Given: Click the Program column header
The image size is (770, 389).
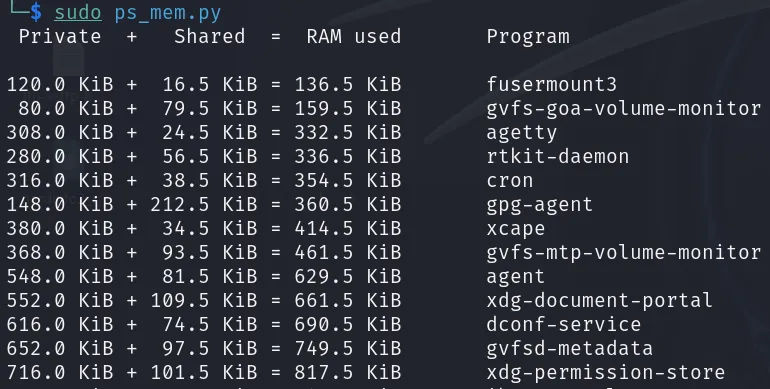Looking at the screenshot, I should pos(528,37).
